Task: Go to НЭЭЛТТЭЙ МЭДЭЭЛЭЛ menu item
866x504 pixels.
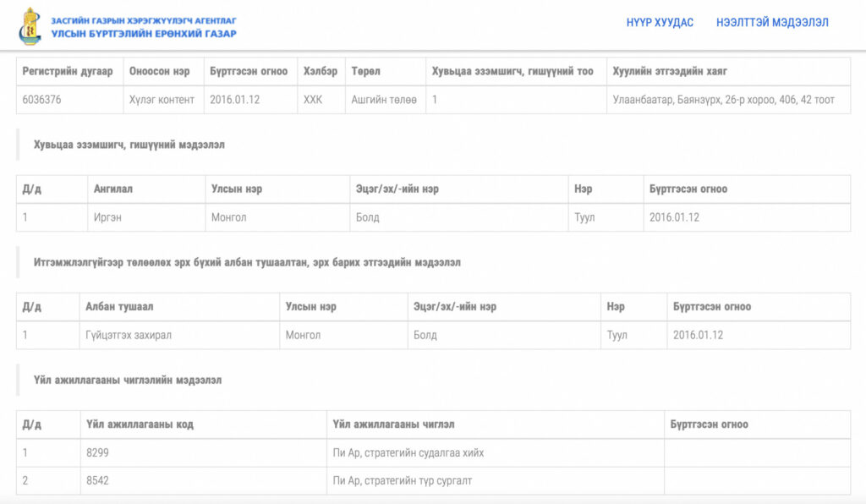Action: point(772,23)
